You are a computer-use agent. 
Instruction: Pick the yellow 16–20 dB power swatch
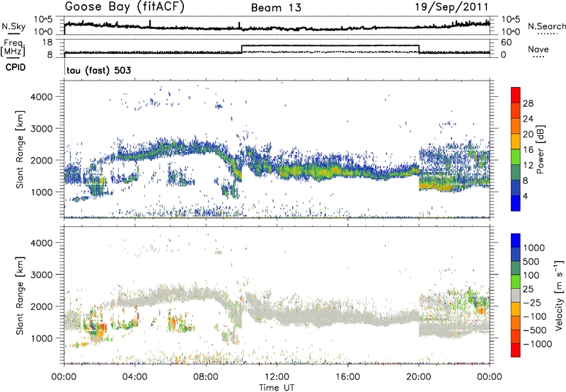click(x=516, y=142)
